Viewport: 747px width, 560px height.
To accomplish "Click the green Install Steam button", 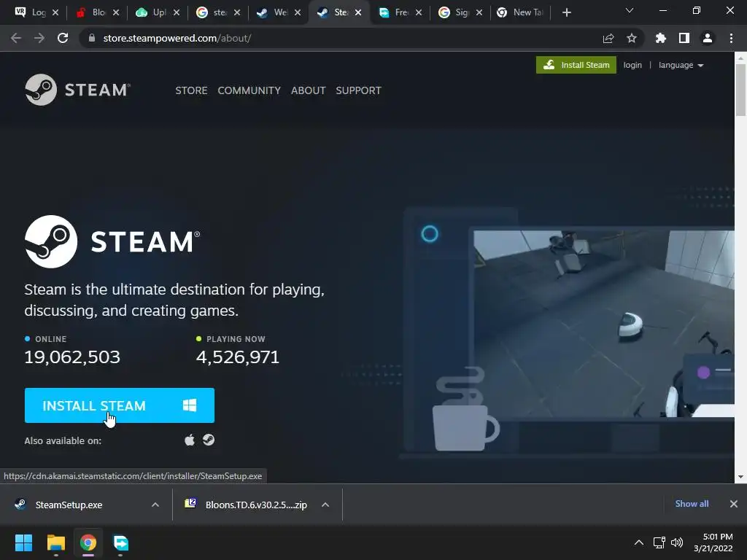I will coord(576,65).
